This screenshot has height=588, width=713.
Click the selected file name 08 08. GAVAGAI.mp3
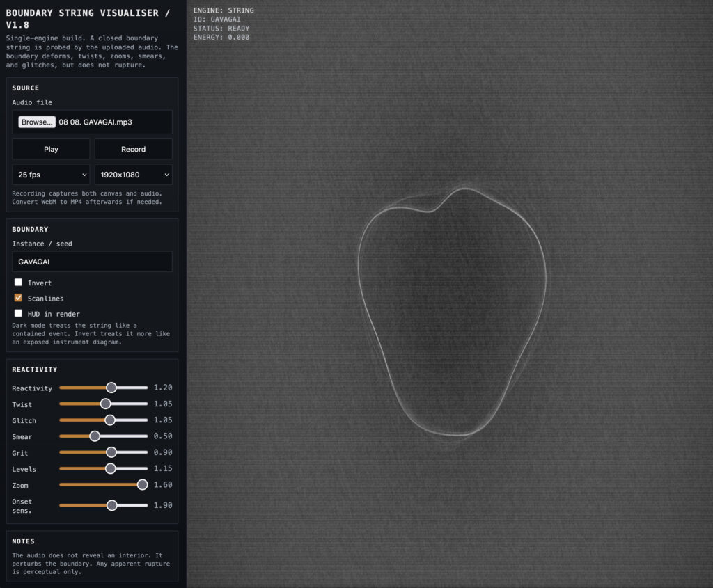point(95,122)
